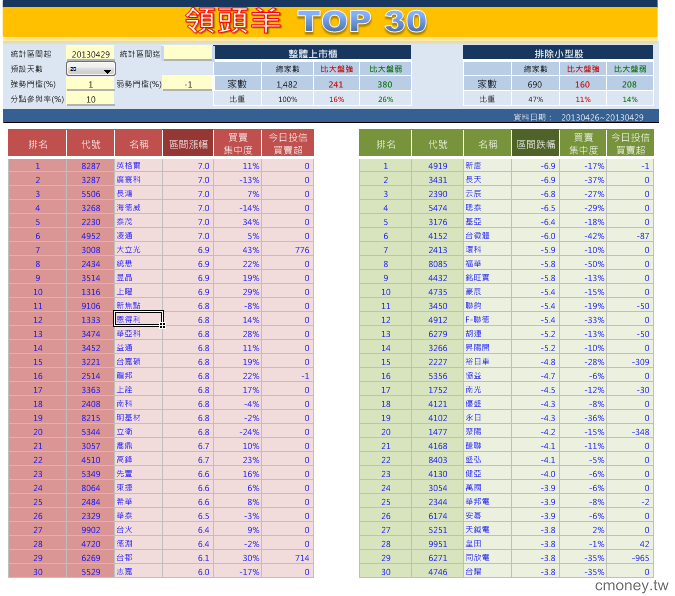675x596 pixels.
Task: Open the 預設天數 dropdown showing 20
Action: (x=91, y=69)
